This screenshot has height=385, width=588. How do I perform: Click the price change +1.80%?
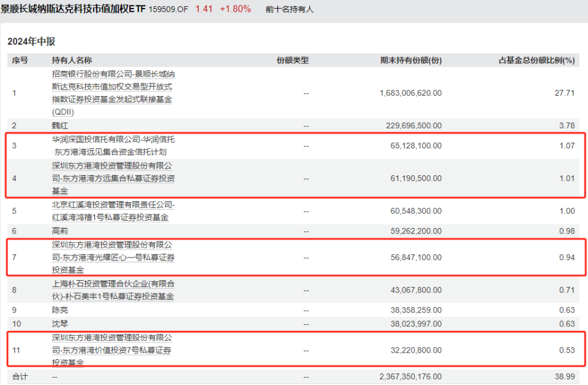pyautogui.click(x=235, y=9)
